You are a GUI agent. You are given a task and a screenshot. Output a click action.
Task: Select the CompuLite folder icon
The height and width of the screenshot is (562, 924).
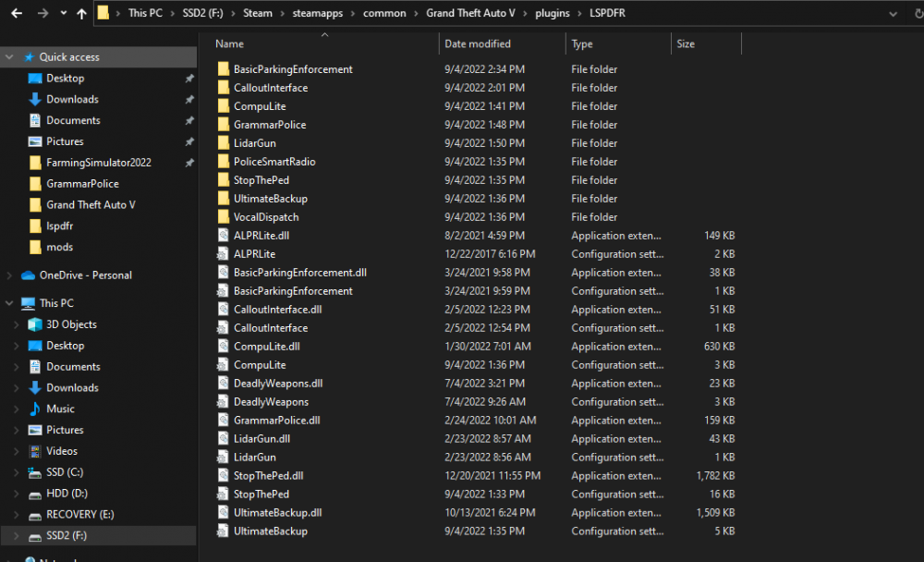(x=223, y=106)
